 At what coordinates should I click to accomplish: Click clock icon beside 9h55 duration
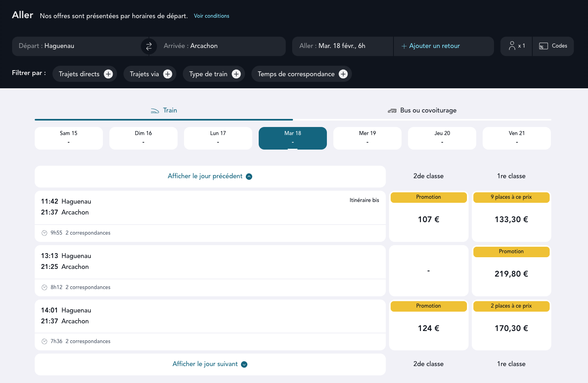click(x=44, y=233)
